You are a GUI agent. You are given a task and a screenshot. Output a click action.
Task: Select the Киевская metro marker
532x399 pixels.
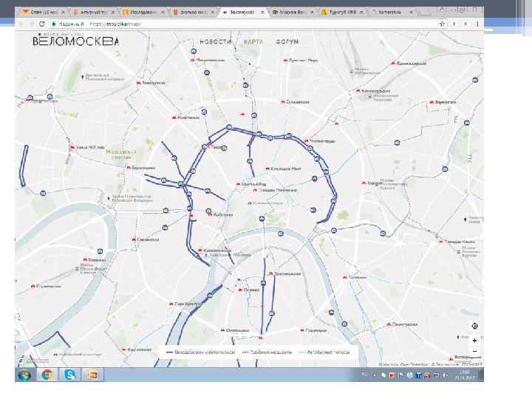point(85,259)
